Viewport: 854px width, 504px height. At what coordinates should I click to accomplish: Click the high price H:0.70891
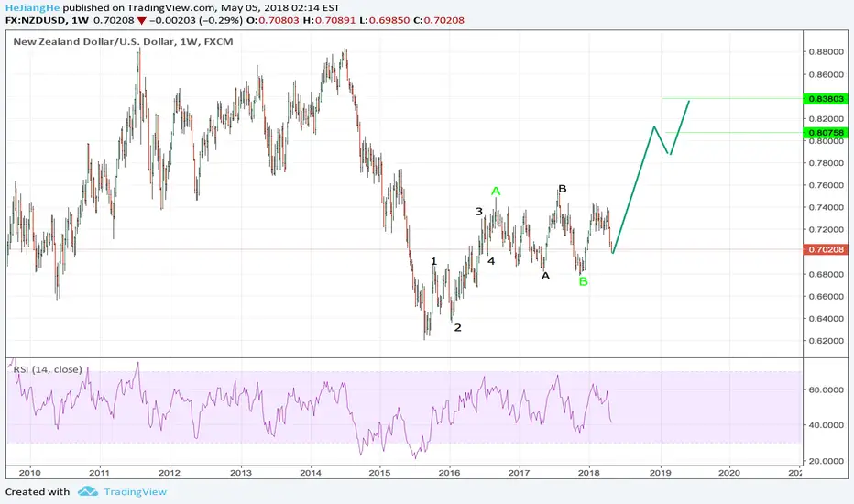coord(329,20)
